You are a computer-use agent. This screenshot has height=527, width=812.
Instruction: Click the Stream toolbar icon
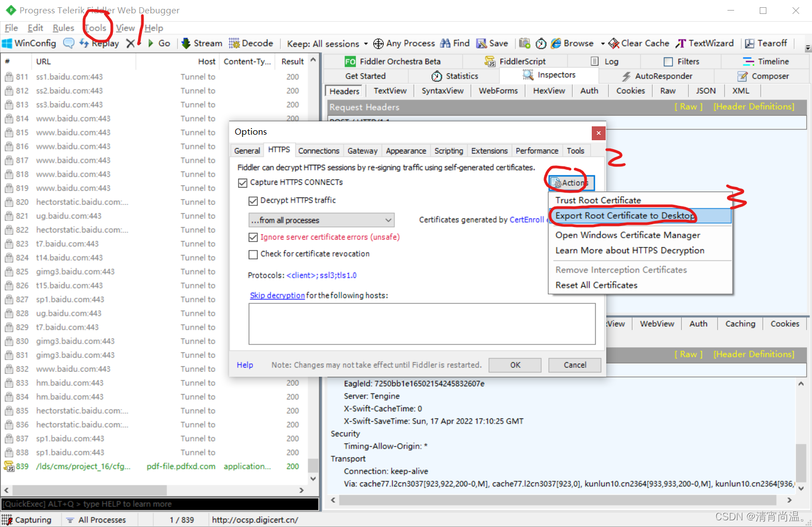tap(186, 43)
